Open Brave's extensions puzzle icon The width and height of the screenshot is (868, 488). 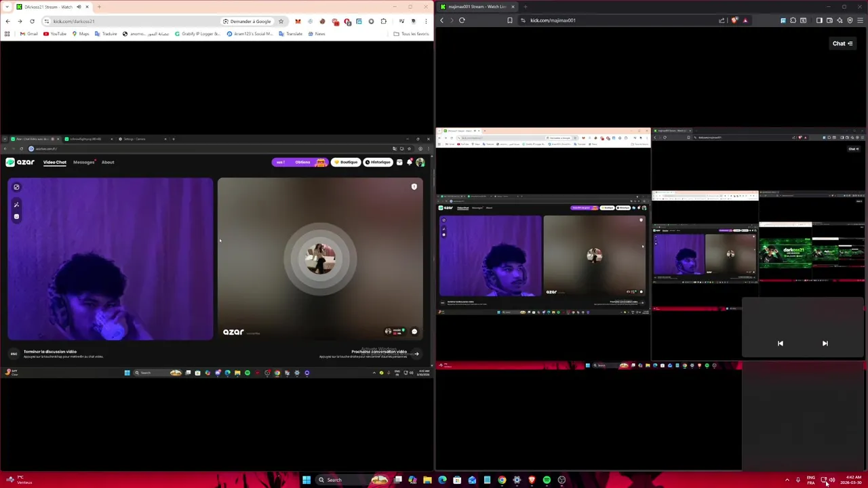[793, 20]
